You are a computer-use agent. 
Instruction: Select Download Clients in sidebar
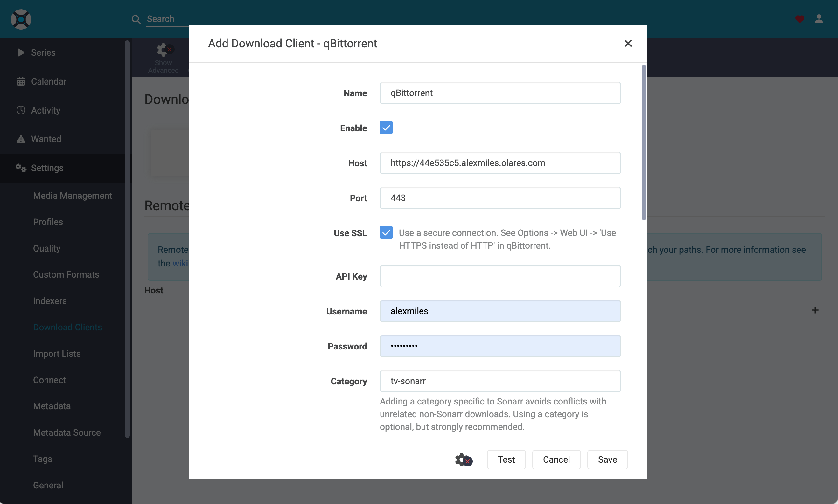coord(67,327)
